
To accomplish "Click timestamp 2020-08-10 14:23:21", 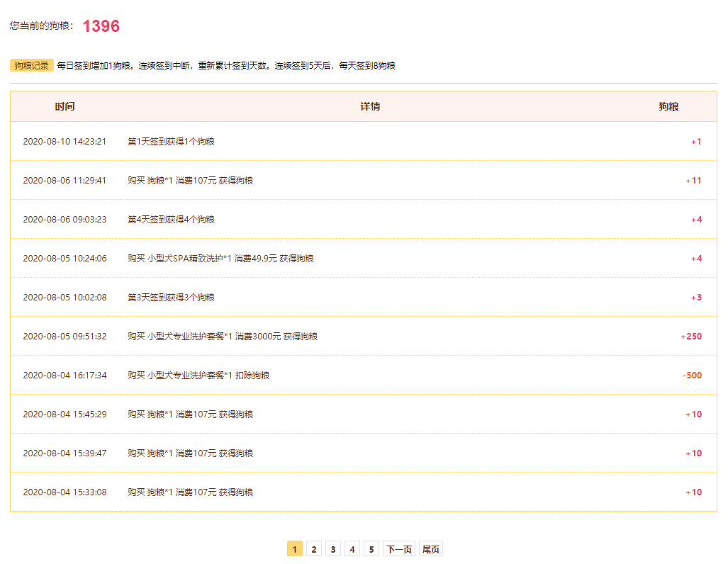I will [65, 141].
